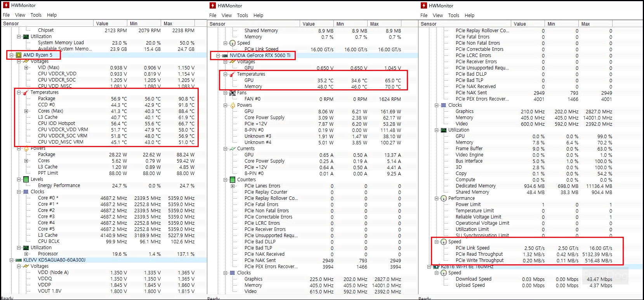Click the Powers flame icon in middle window
Image resolution: width=644 pixels, height=300 pixels.
(232, 105)
